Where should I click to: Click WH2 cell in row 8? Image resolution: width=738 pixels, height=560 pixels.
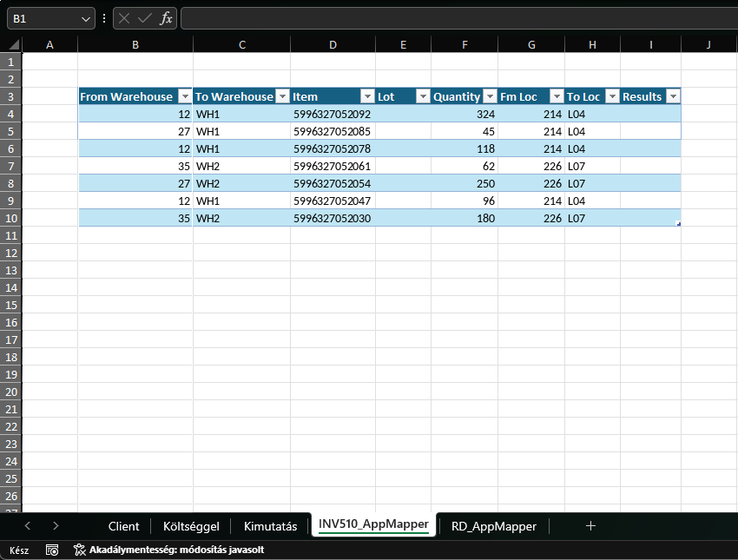tap(241, 183)
